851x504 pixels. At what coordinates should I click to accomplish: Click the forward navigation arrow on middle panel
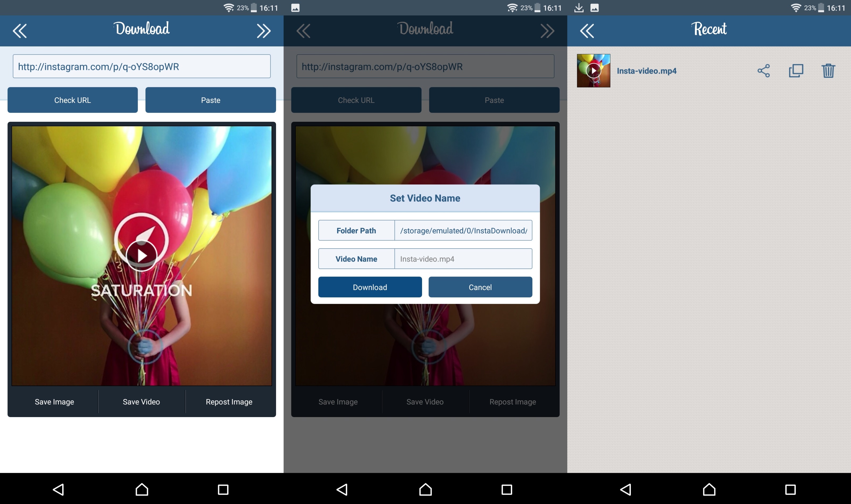[x=547, y=30]
